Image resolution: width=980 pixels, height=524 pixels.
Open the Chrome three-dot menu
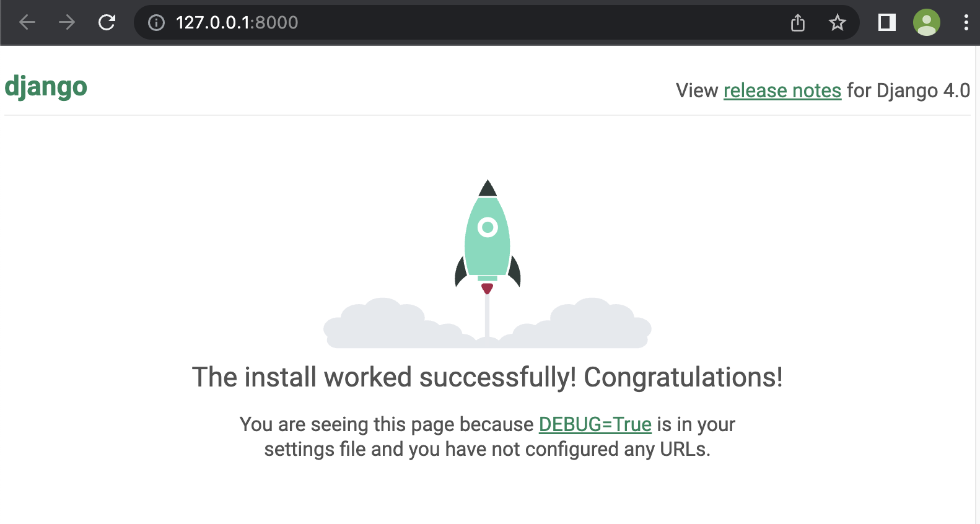click(966, 23)
